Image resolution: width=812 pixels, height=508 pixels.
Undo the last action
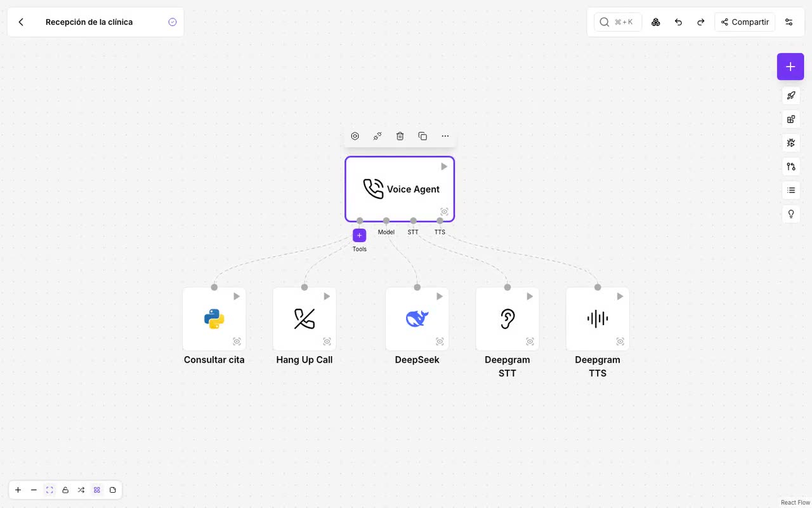pos(678,22)
